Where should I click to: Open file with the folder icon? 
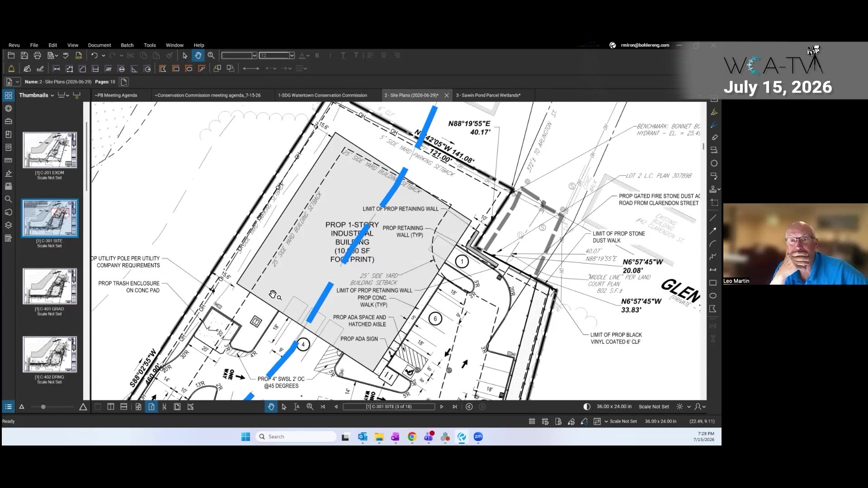point(11,56)
